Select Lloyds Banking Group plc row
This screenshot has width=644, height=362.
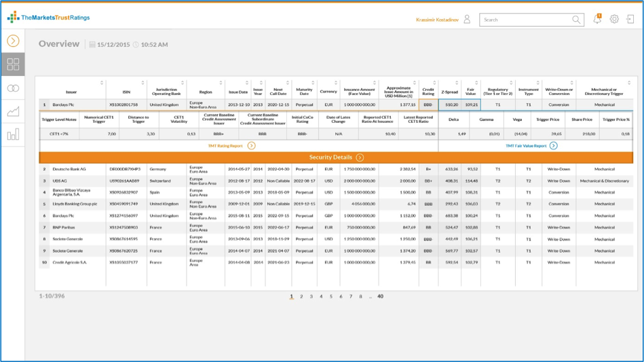pyautogui.click(x=336, y=204)
